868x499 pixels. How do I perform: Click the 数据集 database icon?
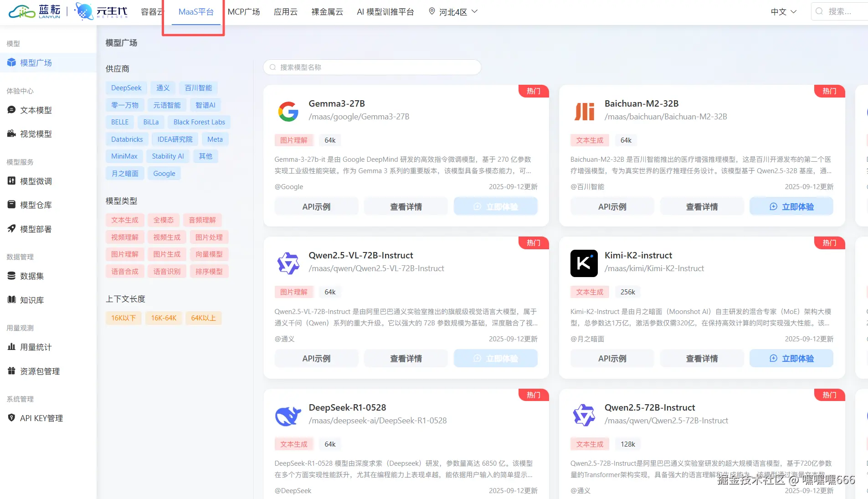click(11, 276)
